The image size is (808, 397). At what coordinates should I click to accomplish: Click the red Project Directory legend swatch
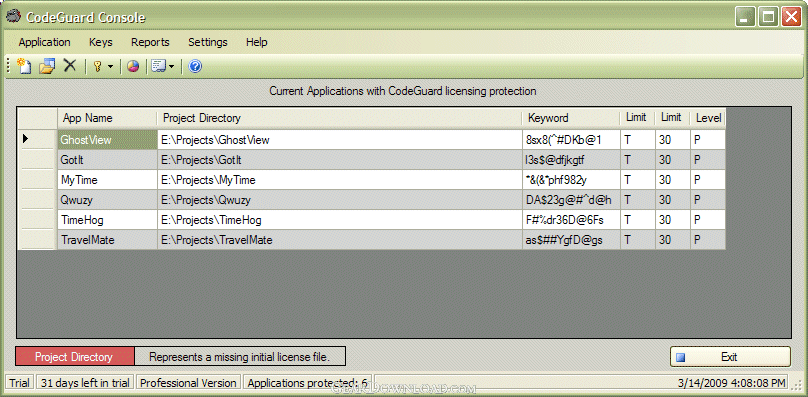pyautogui.click(x=75, y=357)
